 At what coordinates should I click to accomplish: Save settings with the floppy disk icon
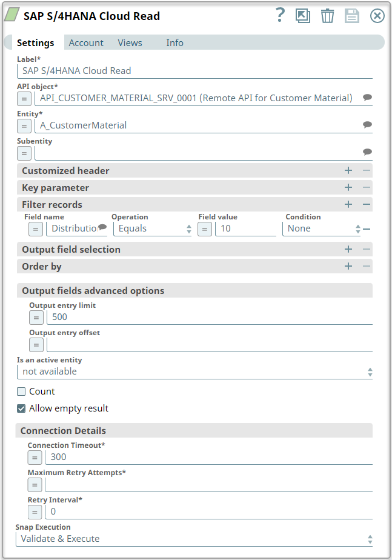(x=351, y=16)
